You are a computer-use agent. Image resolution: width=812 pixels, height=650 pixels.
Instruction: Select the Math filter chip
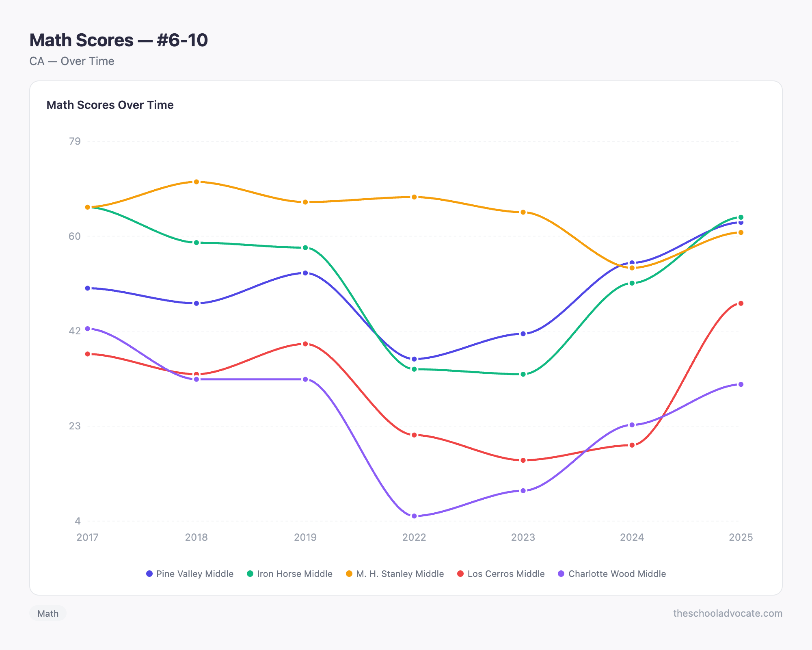(x=48, y=613)
